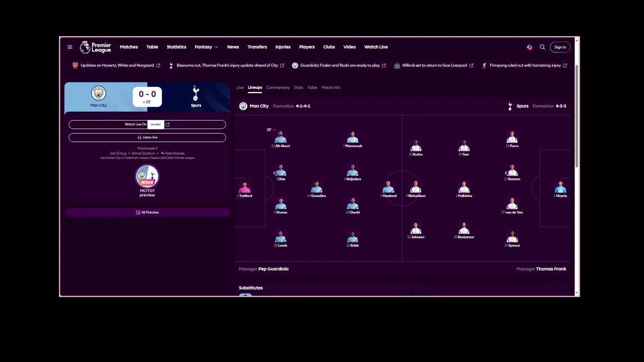Image resolution: width=644 pixels, height=362 pixels.
Task: Open the Table nav item in header
Action: pyautogui.click(x=152, y=47)
